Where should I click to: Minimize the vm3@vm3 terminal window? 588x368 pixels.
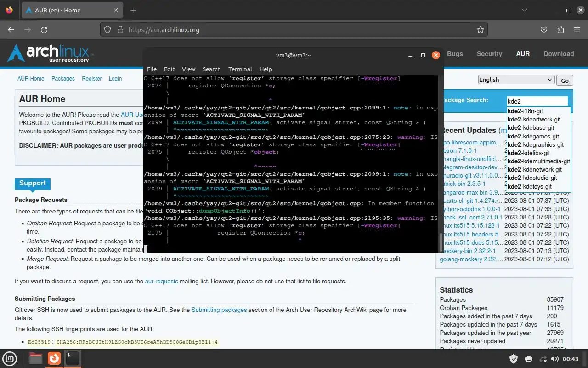[x=410, y=55]
